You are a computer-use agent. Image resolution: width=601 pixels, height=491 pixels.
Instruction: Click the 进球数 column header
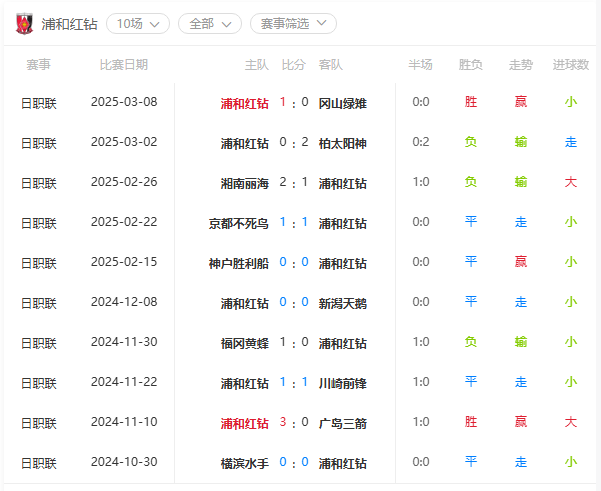(x=571, y=64)
